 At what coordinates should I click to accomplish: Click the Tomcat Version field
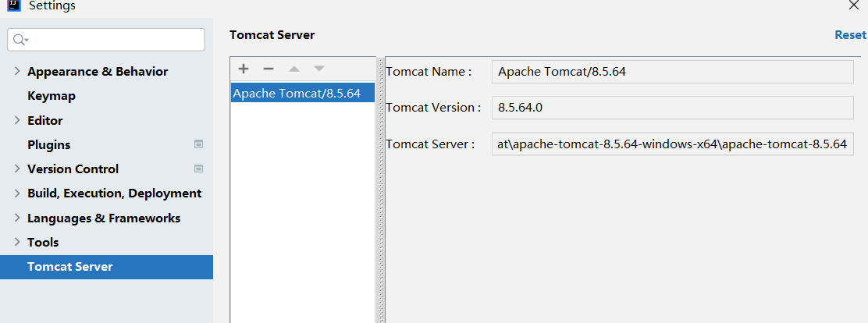pyautogui.click(x=673, y=108)
